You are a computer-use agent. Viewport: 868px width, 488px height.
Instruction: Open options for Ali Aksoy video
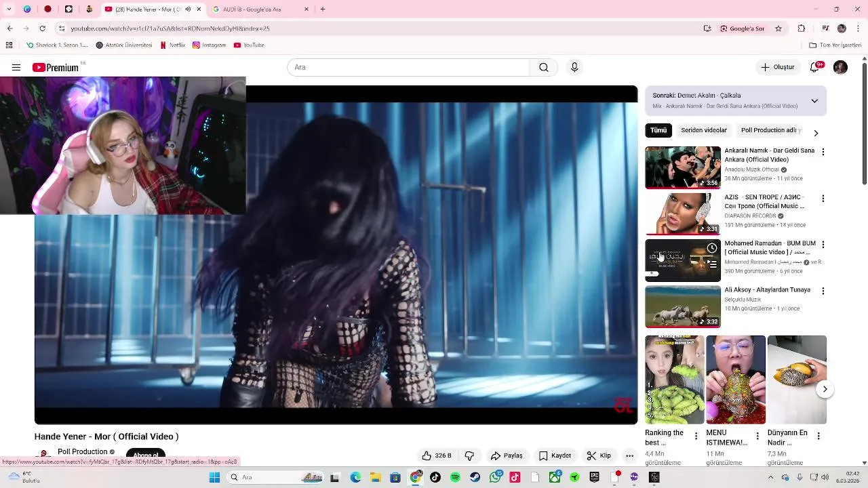[823, 291]
